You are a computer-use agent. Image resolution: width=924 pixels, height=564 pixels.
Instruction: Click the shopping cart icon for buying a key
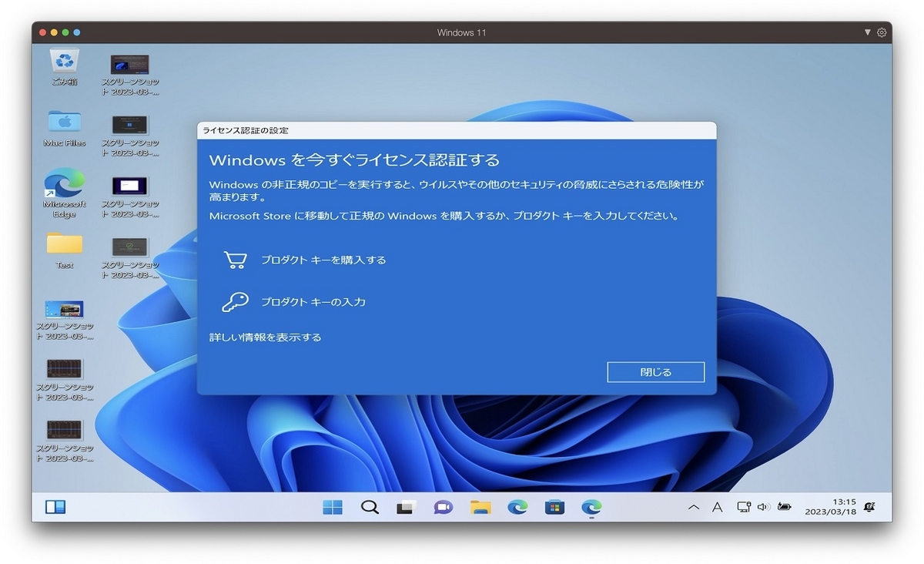coord(235,260)
